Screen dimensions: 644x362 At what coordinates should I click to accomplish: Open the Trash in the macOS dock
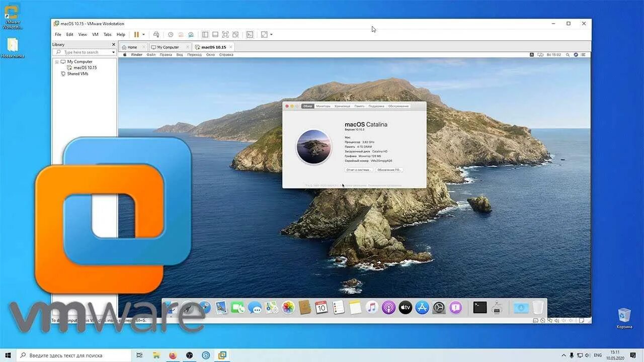(x=538, y=307)
